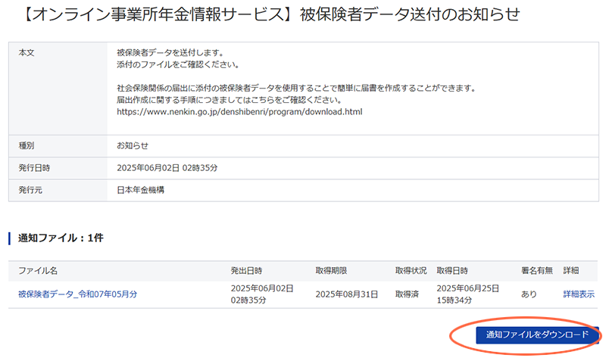The width and height of the screenshot is (606, 364).
Task: Open the 詳細表示 link in the file row
Action: click(x=579, y=294)
